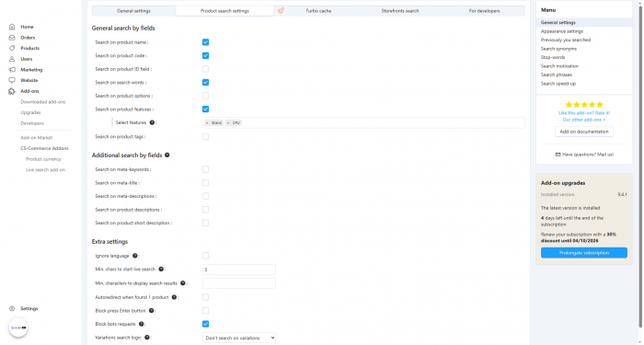Image resolution: width=644 pixels, height=345 pixels.
Task: Open Marketing via its megaphone icon
Action: point(12,70)
